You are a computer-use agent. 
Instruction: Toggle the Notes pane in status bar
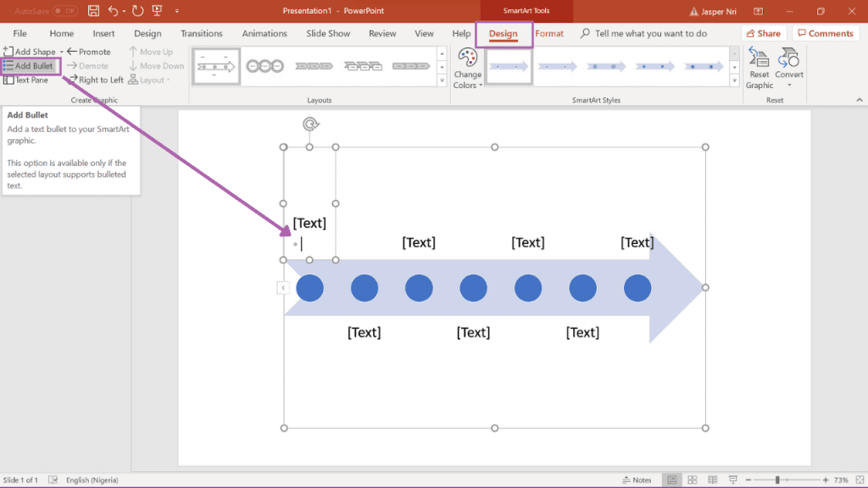637,480
